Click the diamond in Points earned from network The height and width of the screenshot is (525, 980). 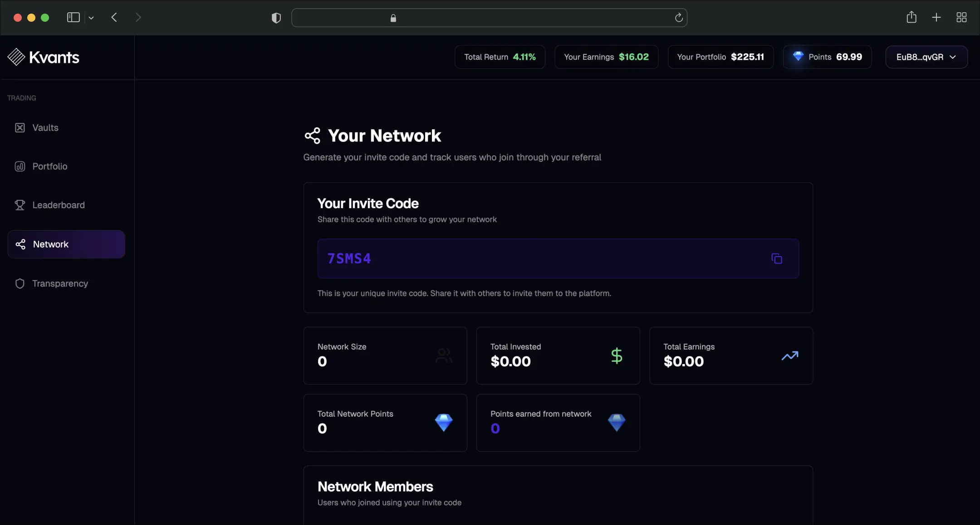click(x=617, y=423)
